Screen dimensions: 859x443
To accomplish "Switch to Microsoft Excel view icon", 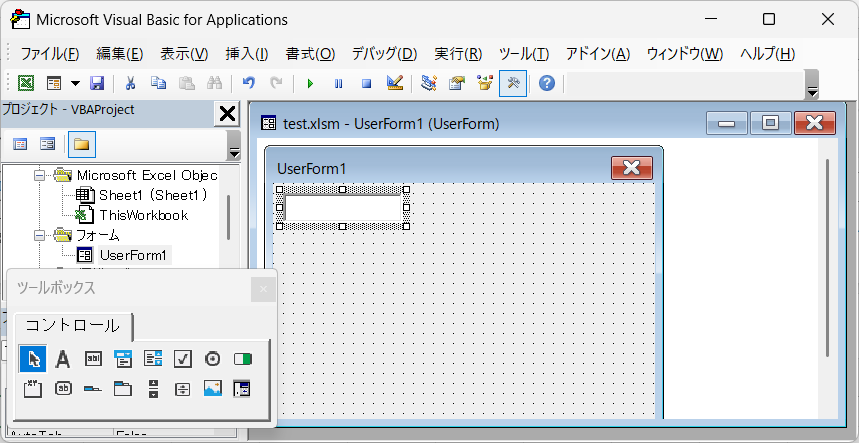I will point(26,83).
